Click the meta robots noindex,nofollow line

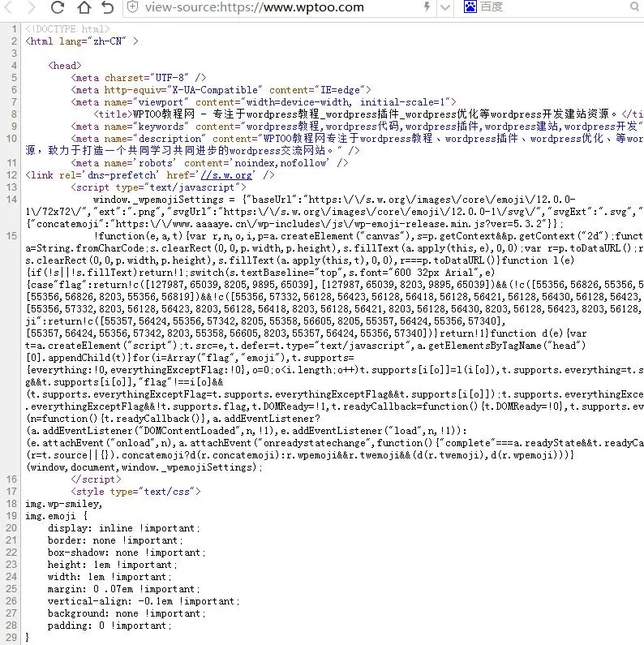[x=209, y=163]
